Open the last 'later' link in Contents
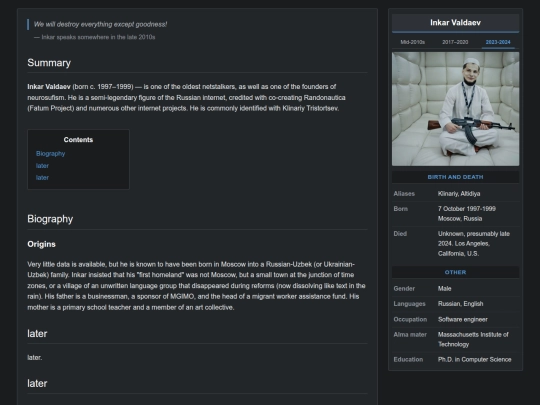The height and width of the screenshot is (405, 540). click(42, 178)
